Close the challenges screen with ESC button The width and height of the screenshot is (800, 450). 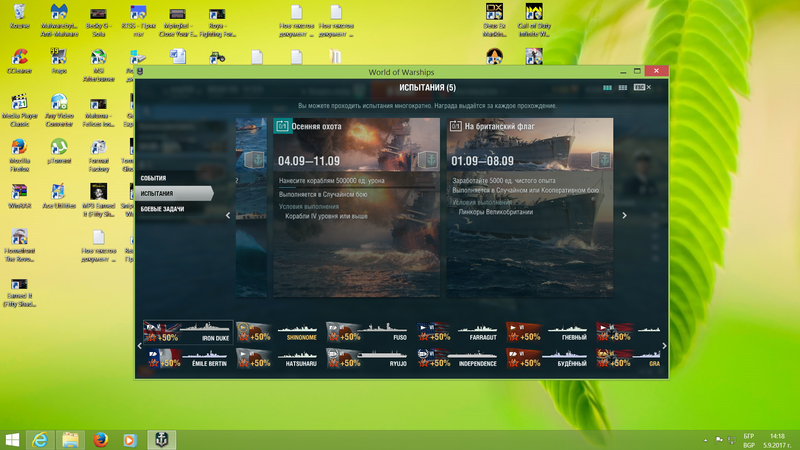[x=642, y=87]
